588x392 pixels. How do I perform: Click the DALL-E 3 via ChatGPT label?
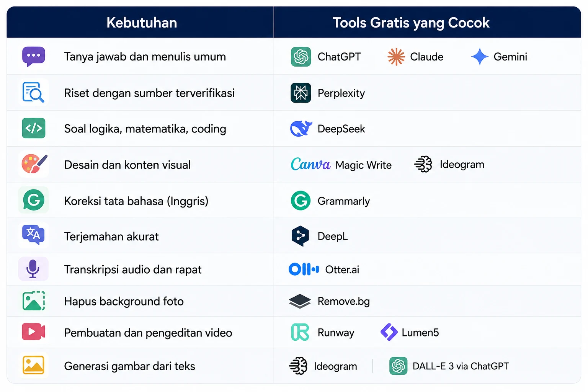(x=461, y=366)
